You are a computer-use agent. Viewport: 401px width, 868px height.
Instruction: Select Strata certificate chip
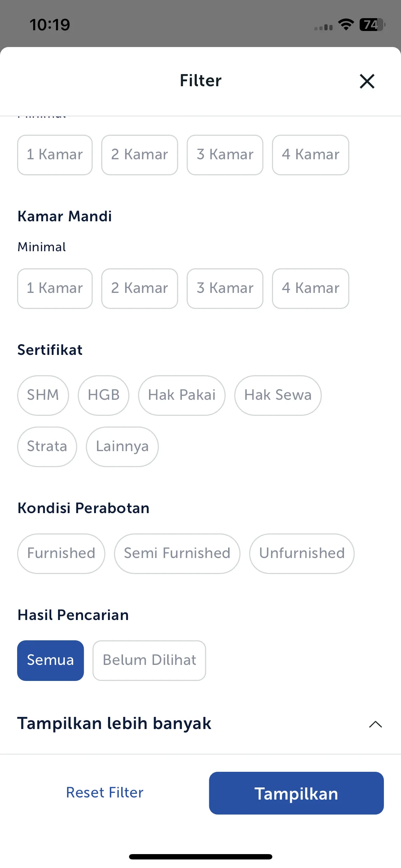[47, 446]
